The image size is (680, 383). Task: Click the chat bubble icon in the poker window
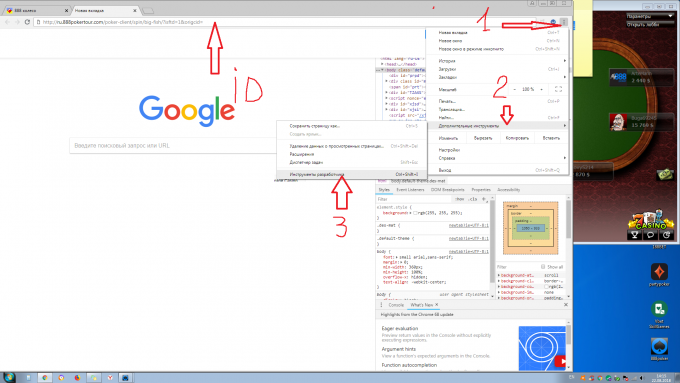[x=651, y=235]
